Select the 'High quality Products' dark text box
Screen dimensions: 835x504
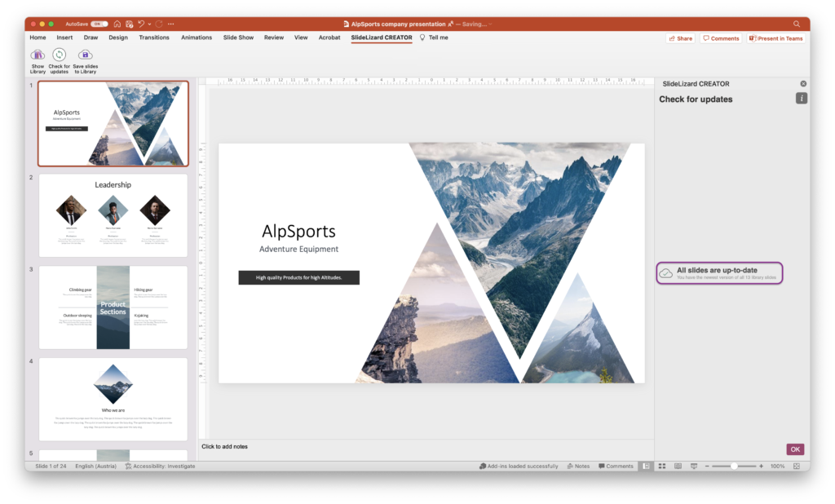[298, 277]
